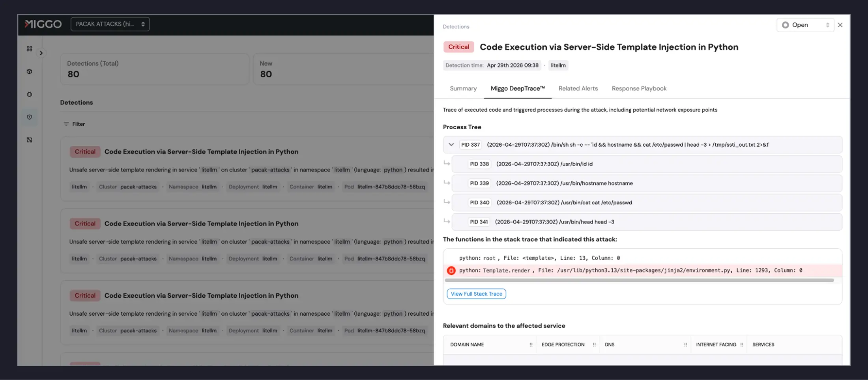The height and width of the screenshot is (380, 868).
Task: Click the Filter icon in Detections
Action: (66, 124)
